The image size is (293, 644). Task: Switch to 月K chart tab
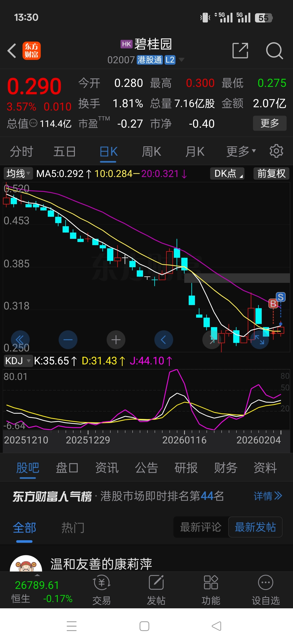click(x=195, y=151)
